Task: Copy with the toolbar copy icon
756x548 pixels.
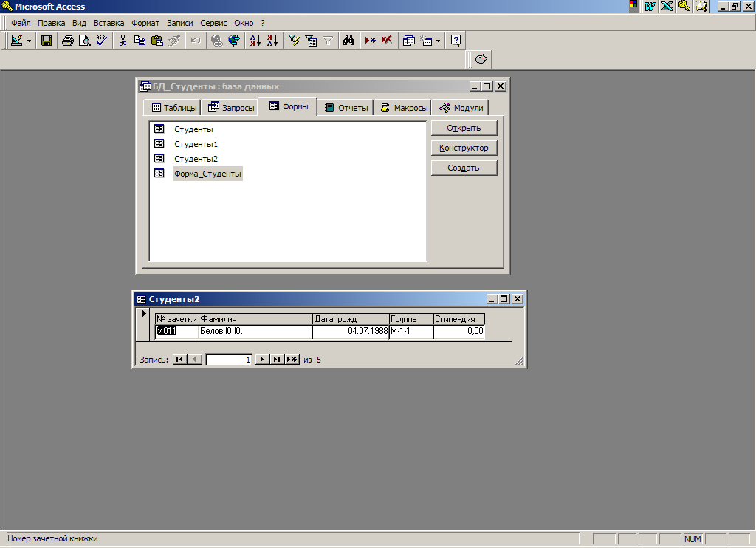Action: tap(140, 41)
